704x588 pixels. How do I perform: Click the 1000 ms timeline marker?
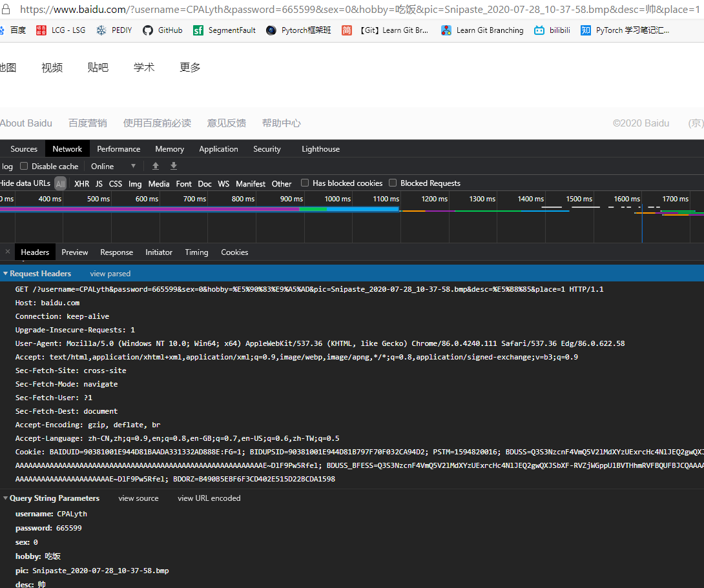[338, 199]
